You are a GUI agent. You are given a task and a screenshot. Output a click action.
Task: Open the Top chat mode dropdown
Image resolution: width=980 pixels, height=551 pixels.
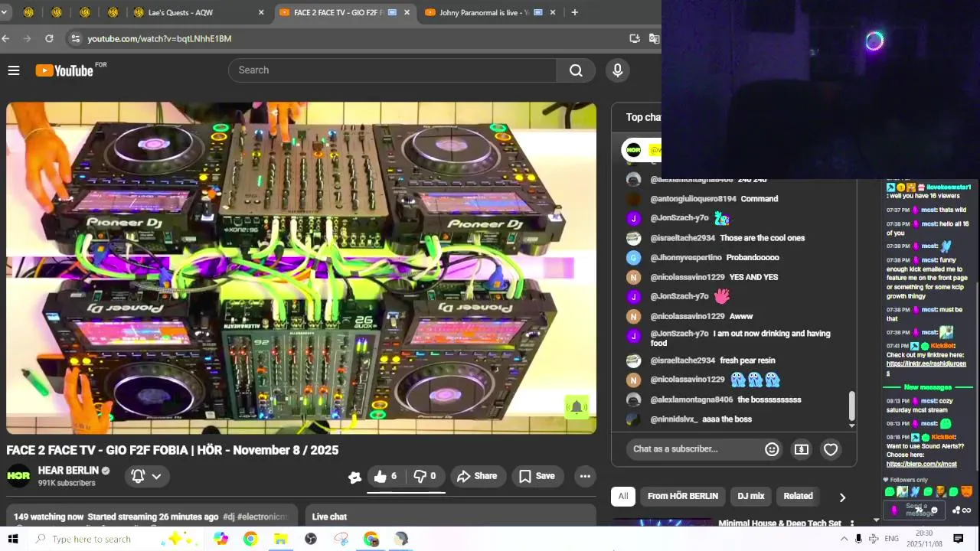[x=643, y=117]
